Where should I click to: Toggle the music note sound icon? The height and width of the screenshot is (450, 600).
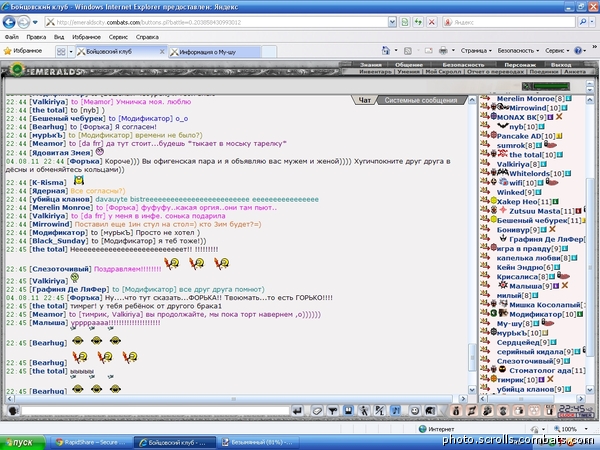tap(395, 411)
